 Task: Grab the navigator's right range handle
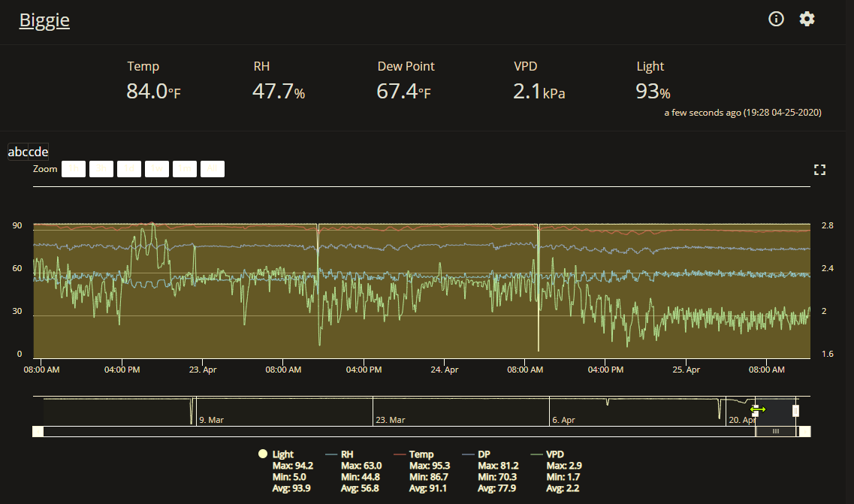click(795, 410)
